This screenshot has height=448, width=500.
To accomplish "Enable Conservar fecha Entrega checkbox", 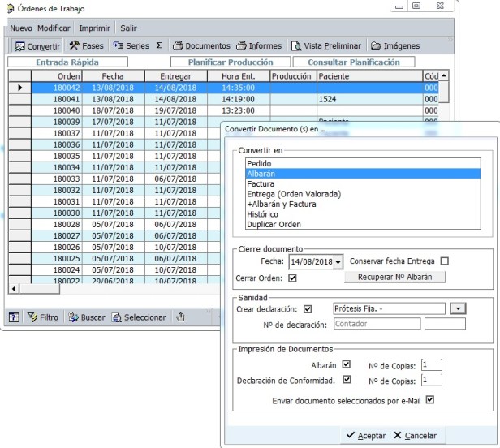I will pyautogui.click(x=444, y=261).
